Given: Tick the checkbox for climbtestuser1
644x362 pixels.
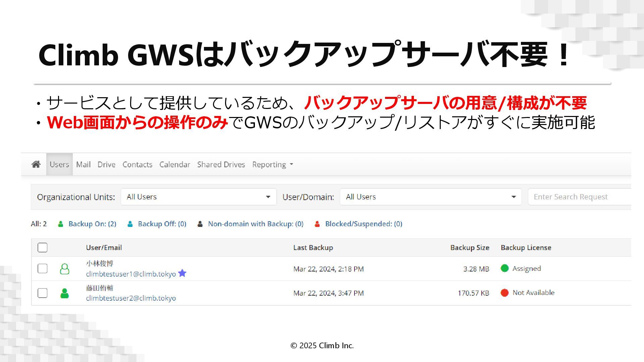Looking at the screenshot, I should [42, 268].
